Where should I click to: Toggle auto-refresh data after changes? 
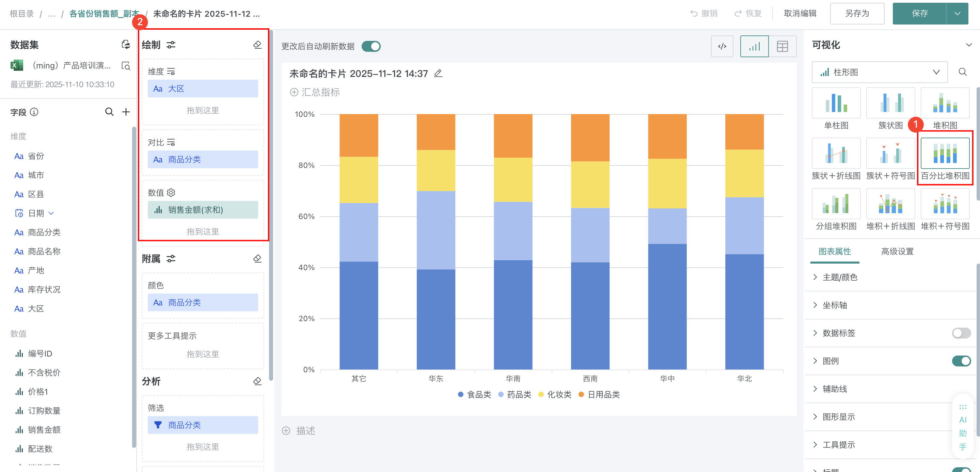coord(371,46)
